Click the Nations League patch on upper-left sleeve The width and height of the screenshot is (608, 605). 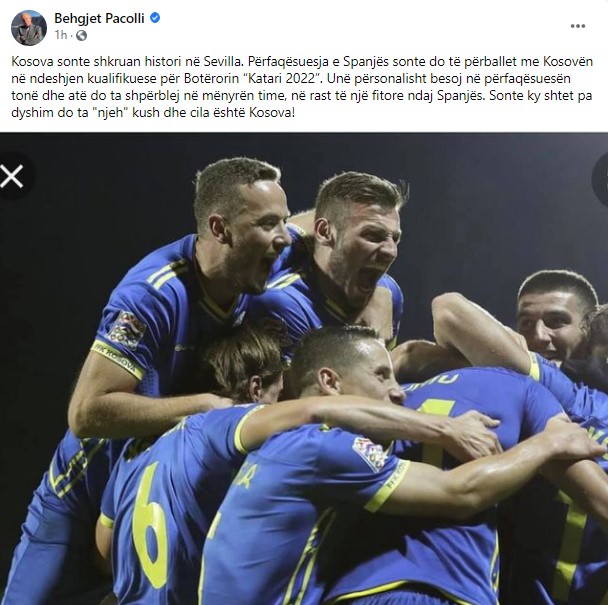click(127, 330)
